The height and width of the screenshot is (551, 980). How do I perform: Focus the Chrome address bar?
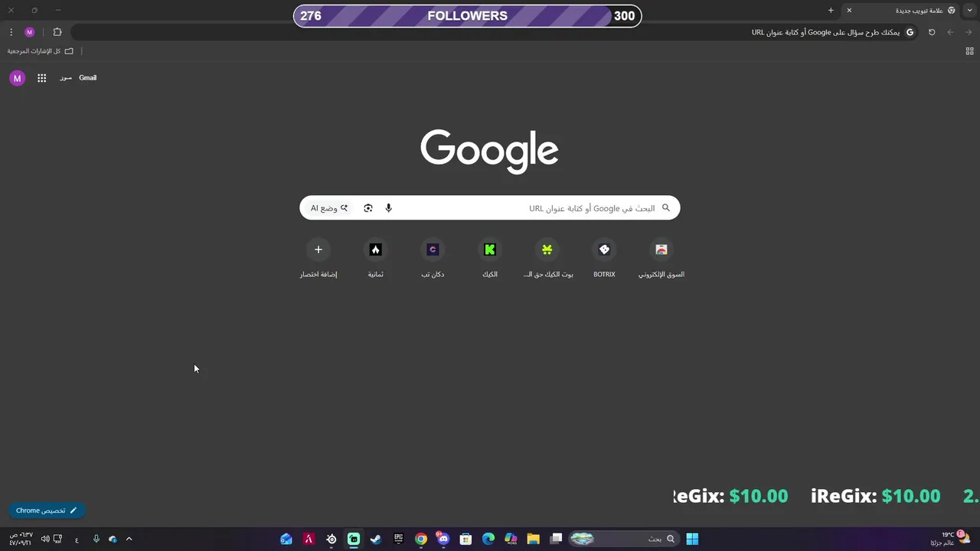(x=495, y=32)
